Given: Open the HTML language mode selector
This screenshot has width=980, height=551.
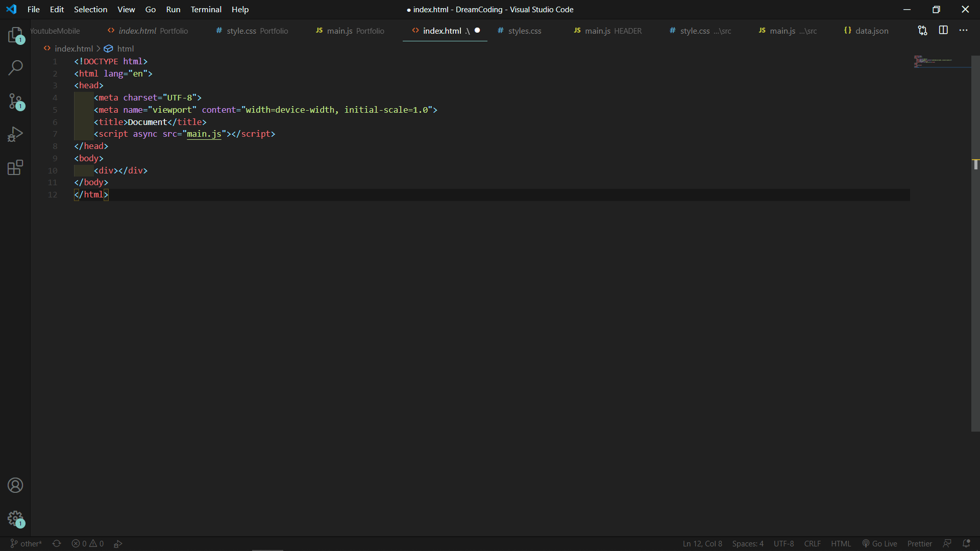Looking at the screenshot, I should point(841,544).
